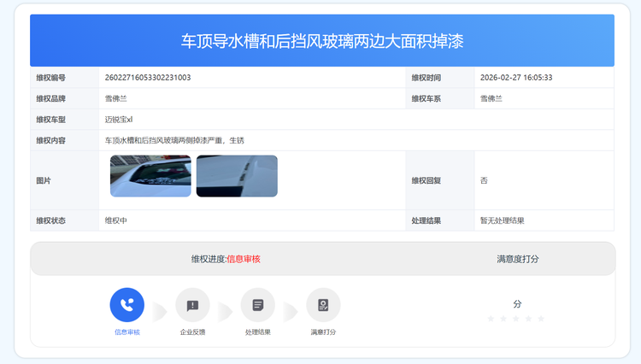Click the 满意打分 step icon

click(323, 305)
